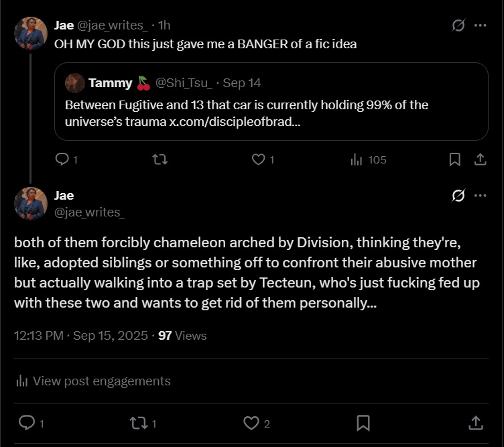The height and width of the screenshot is (447, 504).
Task: Reply to the top tweet
Action: pyautogui.click(x=62, y=159)
